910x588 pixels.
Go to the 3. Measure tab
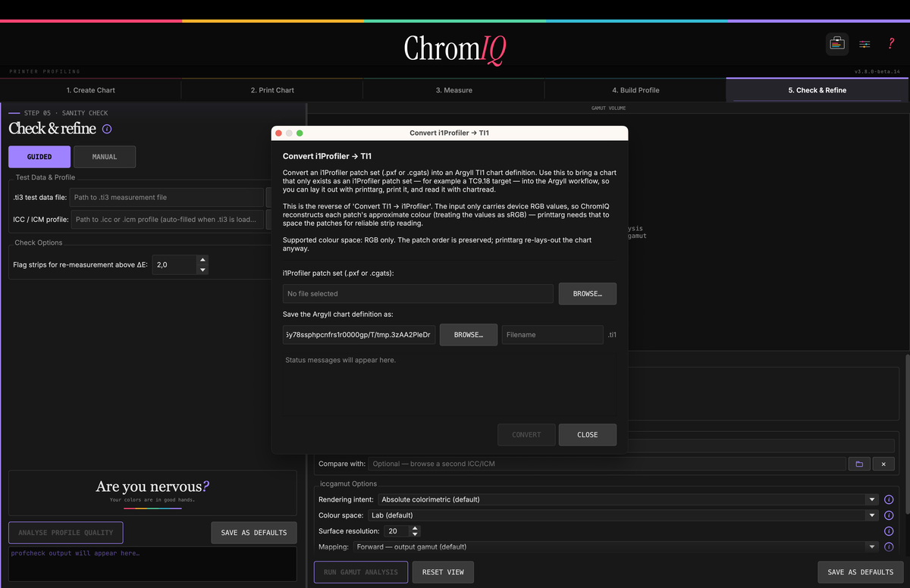tap(453, 90)
